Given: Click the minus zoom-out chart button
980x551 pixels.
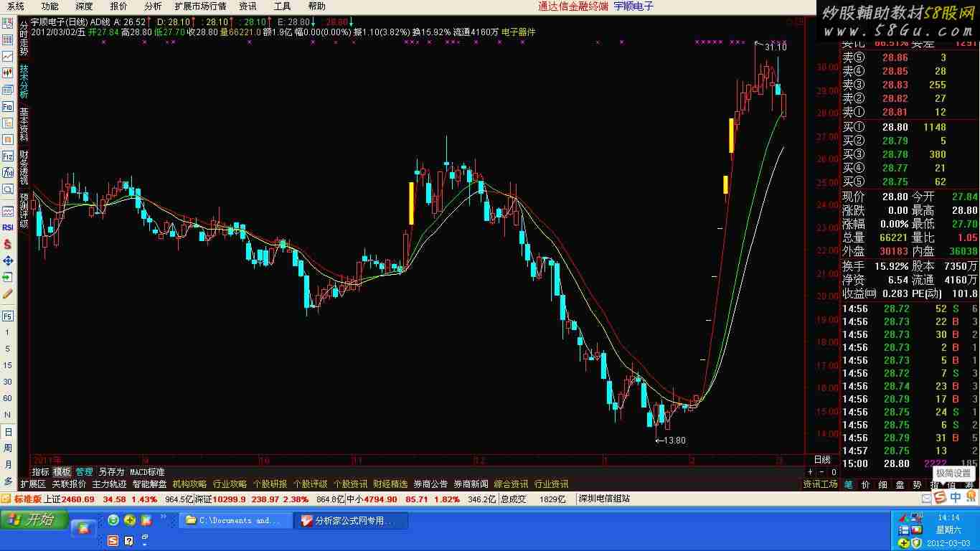Looking at the screenshot, I should coord(822,472).
